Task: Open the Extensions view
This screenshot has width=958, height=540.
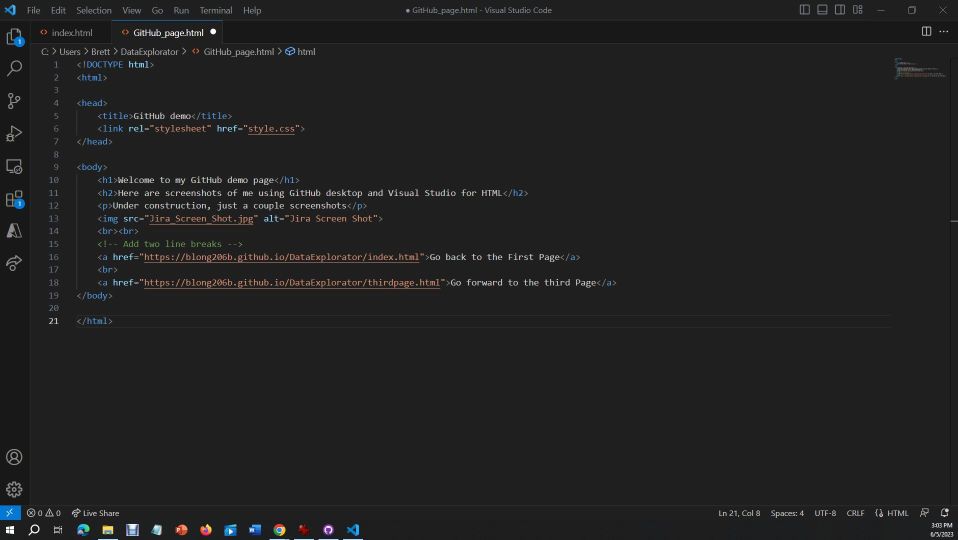Action: pos(14,199)
